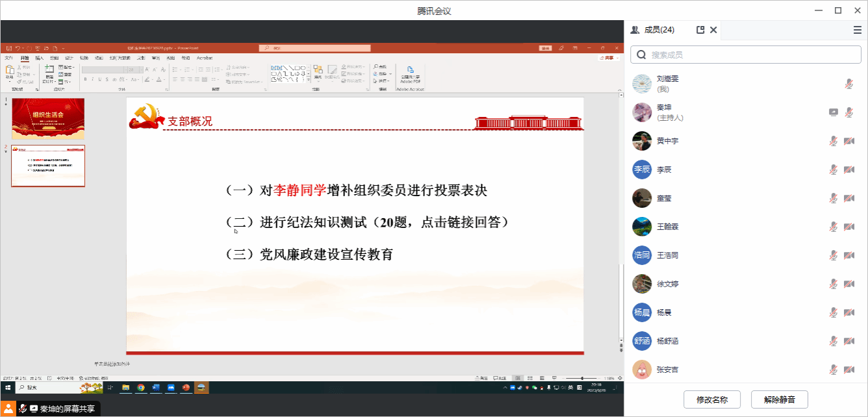Toggle the microphone for 李辰
The width and height of the screenshot is (868, 417).
coord(834,170)
